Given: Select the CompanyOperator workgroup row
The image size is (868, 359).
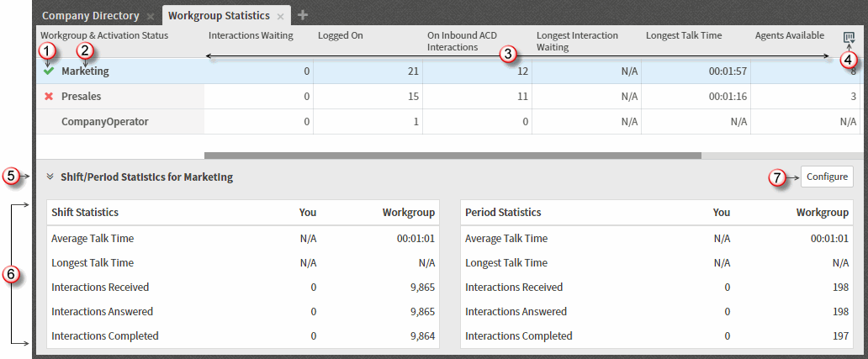Looking at the screenshot, I should [449, 122].
